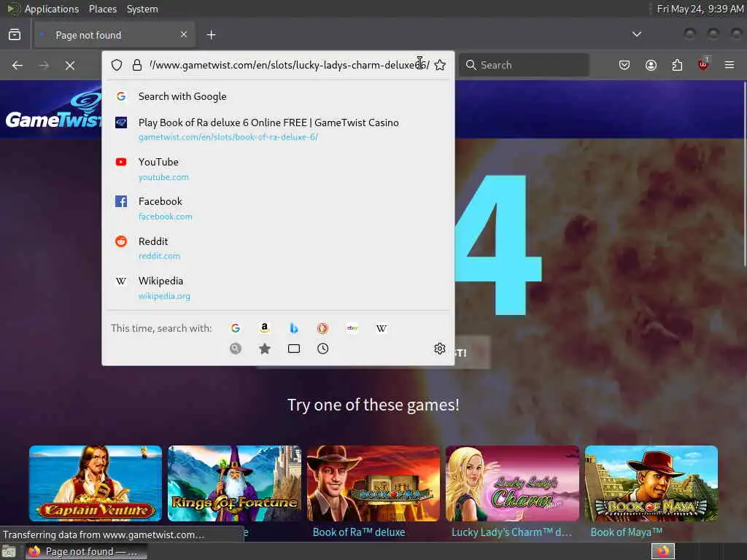The width and height of the screenshot is (747, 560).
Task: Open the Captain Venture game thumbnail
Action: pyautogui.click(x=96, y=483)
